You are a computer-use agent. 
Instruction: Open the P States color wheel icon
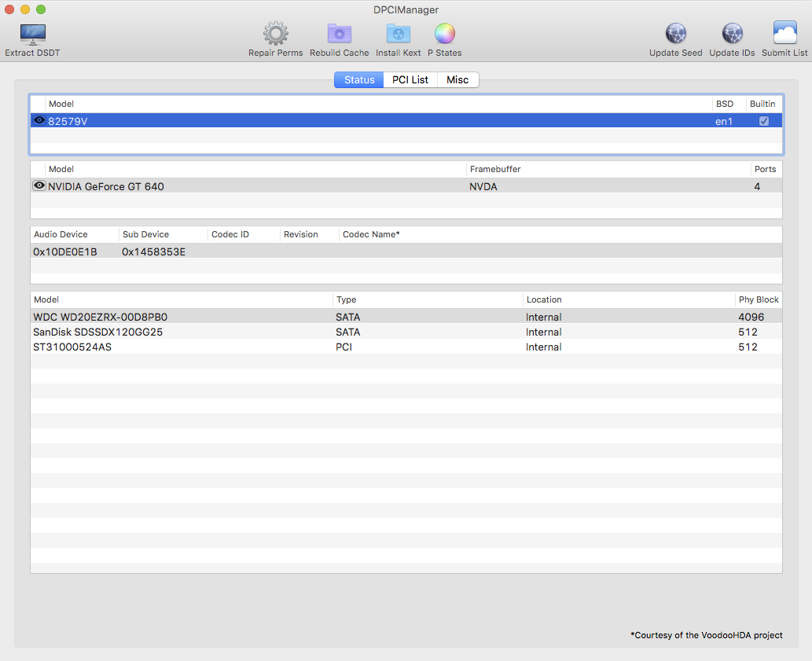[444, 34]
